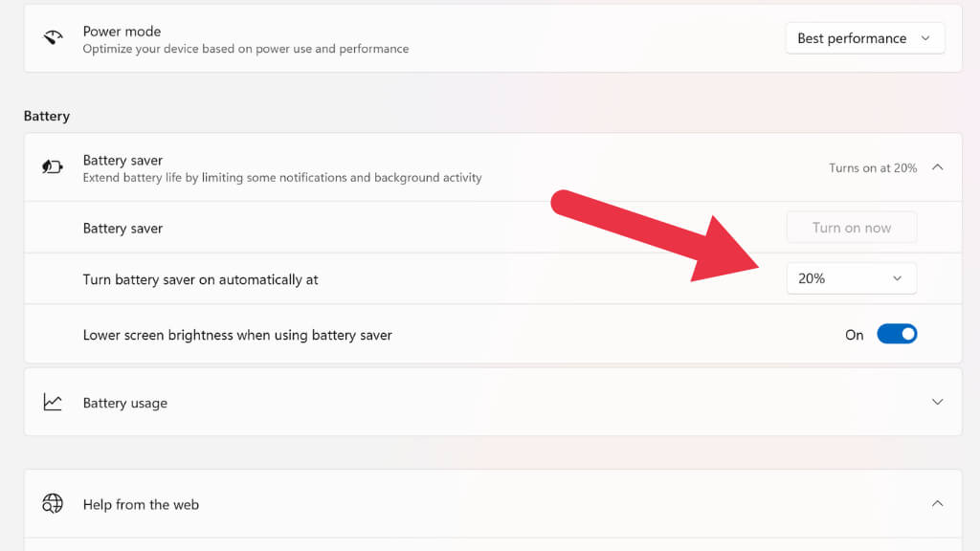Screen dimensions: 980x551
Task: Click the 'Turns on at 20%' status text
Action: pos(873,168)
